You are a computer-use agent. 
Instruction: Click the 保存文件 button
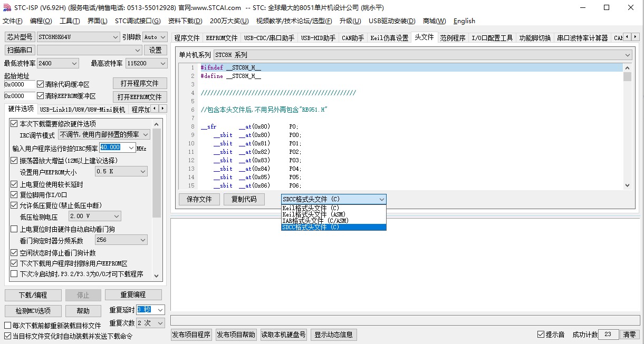coord(199,199)
